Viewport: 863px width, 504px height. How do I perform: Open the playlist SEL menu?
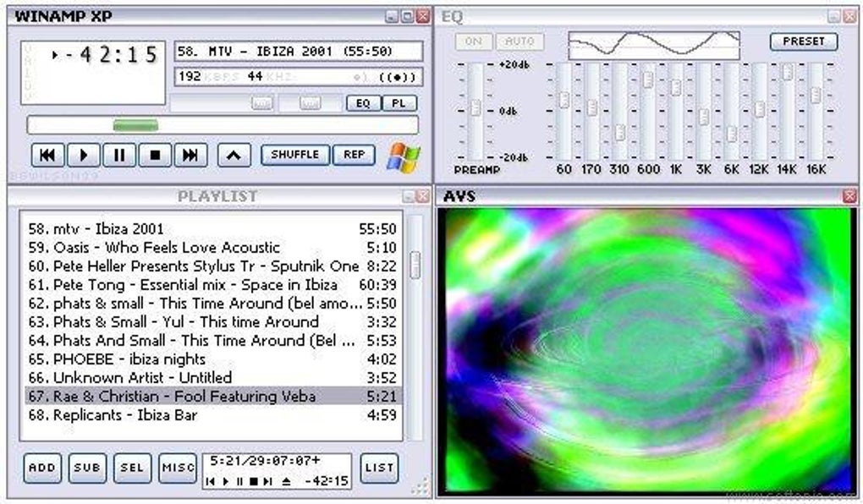[x=132, y=468]
